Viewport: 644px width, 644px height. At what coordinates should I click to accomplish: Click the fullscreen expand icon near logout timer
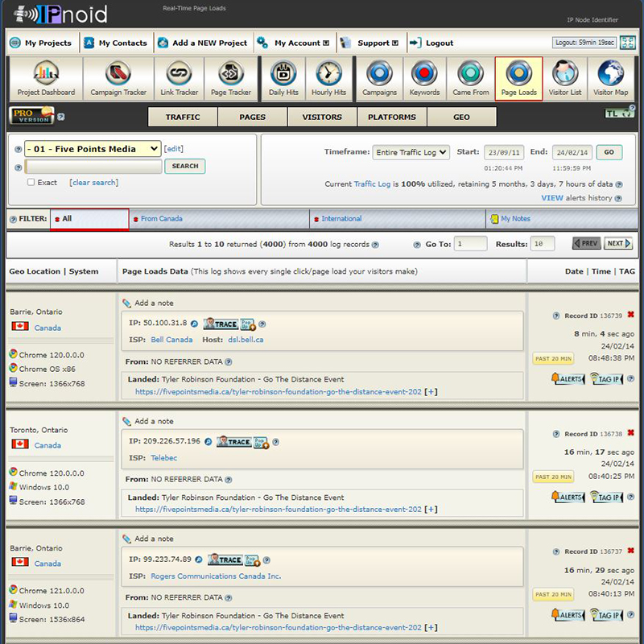(628, 43)
